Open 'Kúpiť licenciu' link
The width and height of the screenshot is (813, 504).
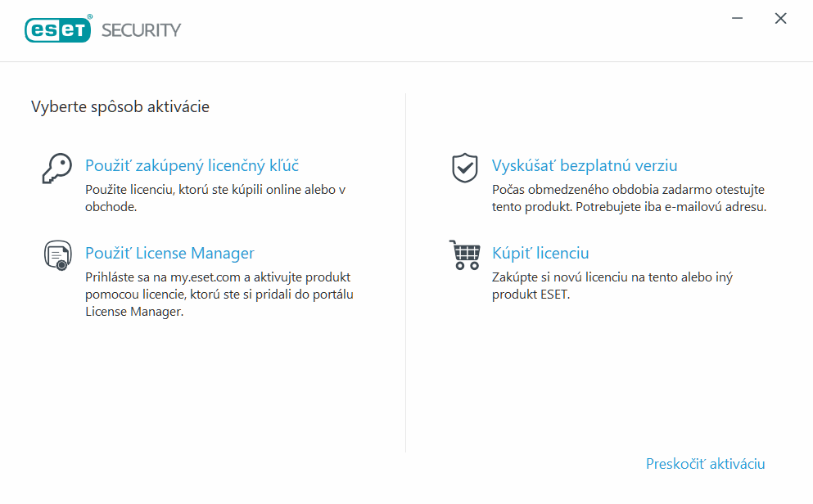540,254
